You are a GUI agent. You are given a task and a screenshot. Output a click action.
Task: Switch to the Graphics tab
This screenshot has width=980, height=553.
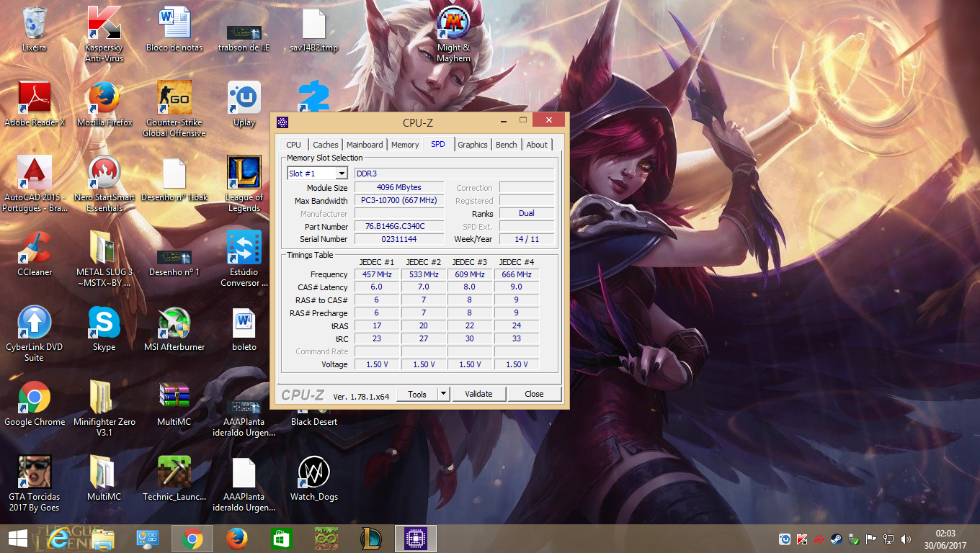click(x=473, y=145)
